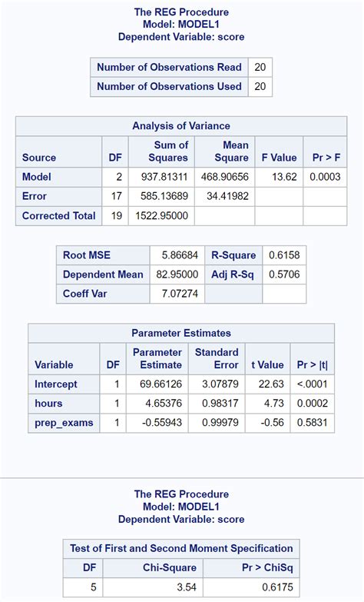The width and height of the screenshot is (364, 602).
Task: Click the p-value <.0001
Action: click(x=313, y=384)
